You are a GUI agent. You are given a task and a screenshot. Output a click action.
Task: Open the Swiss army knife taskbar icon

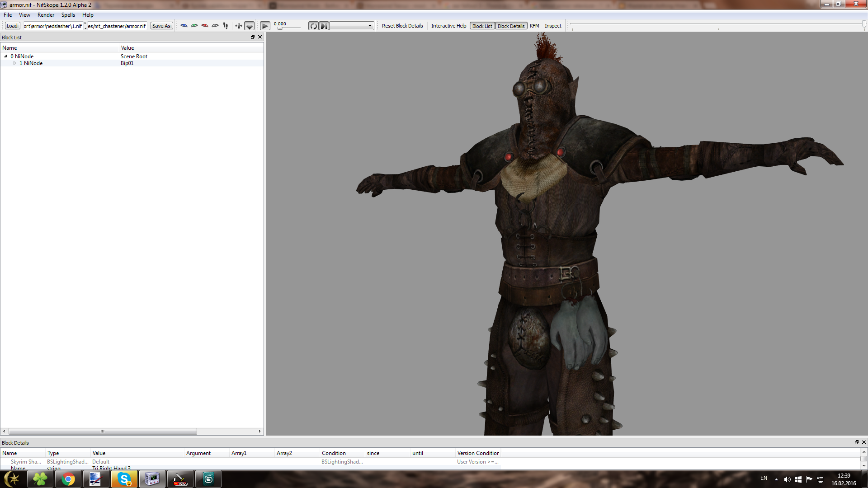tap(180, 479)
